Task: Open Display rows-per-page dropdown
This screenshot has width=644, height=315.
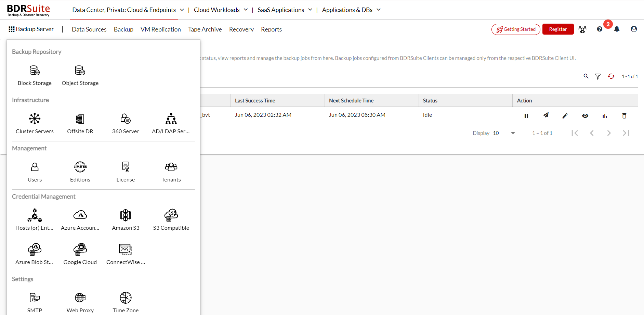Action: click(x=504, y=133)
